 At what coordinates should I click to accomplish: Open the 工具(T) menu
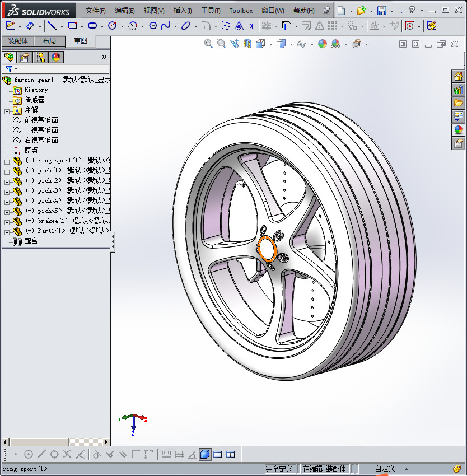click(x=211, y=11)
